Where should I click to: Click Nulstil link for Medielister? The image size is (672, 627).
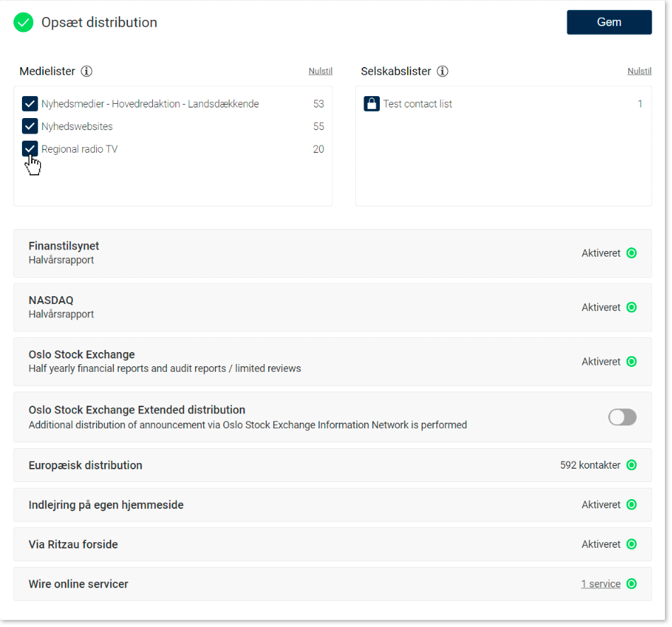tap(320, 71)
